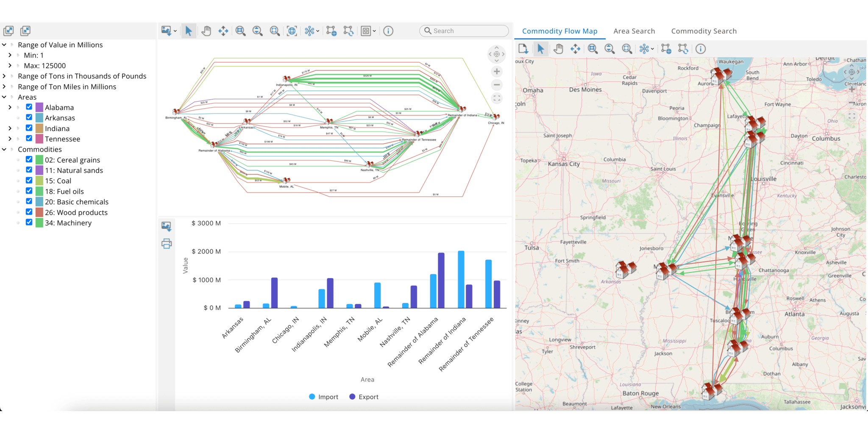Image resolution: width=868 pixels, height=434 pixels.
Task: Select the pointer tool in map toolbar
Action: click(x=541, y=49)
